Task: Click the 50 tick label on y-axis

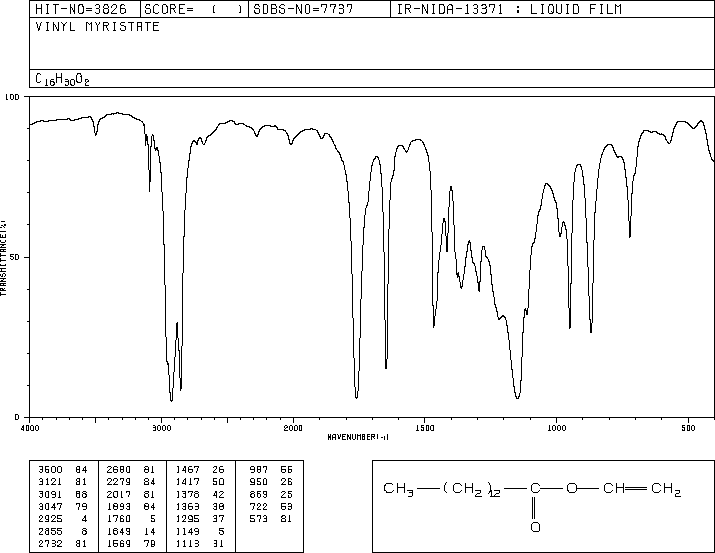Action: coord(16,257)
